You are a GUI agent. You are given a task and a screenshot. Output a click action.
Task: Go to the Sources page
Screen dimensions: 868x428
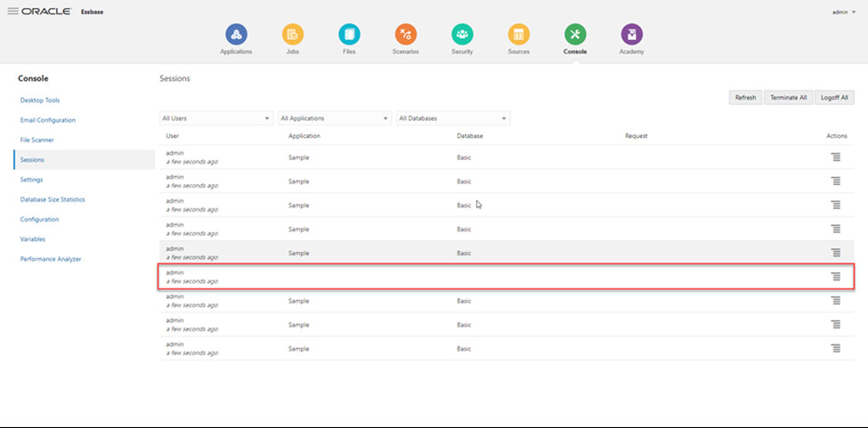[519, 40]
